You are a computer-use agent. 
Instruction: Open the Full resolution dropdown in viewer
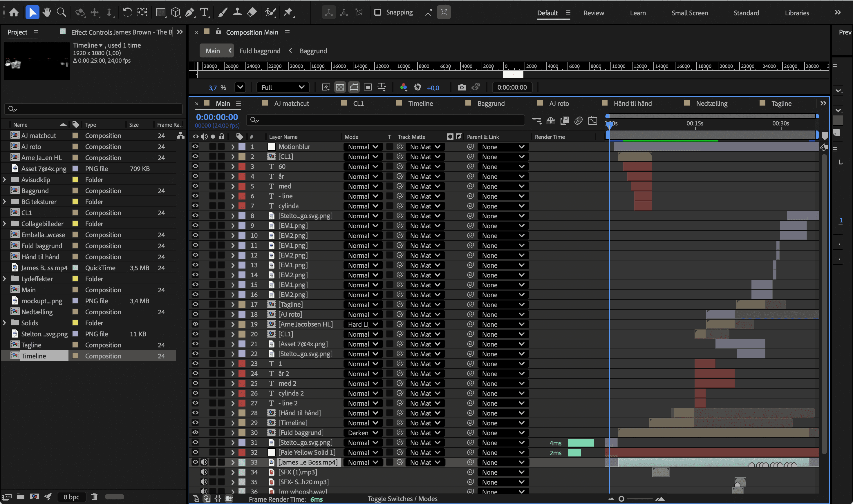[283, 87]
